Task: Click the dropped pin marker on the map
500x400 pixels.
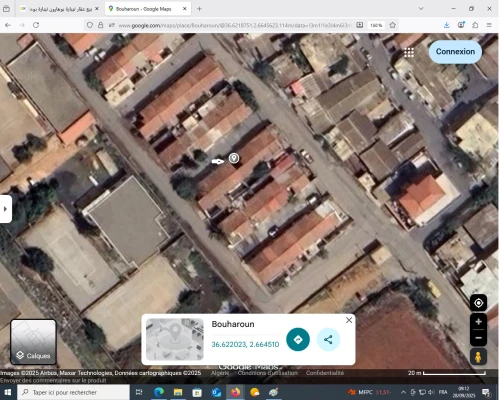Action: tap(234, 158)
